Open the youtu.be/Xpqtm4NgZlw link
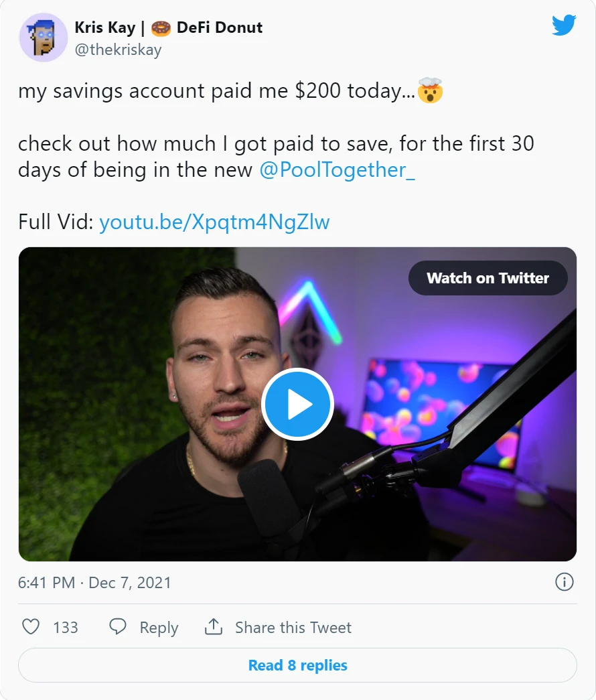The image size is (596, 700). (214, 222)
